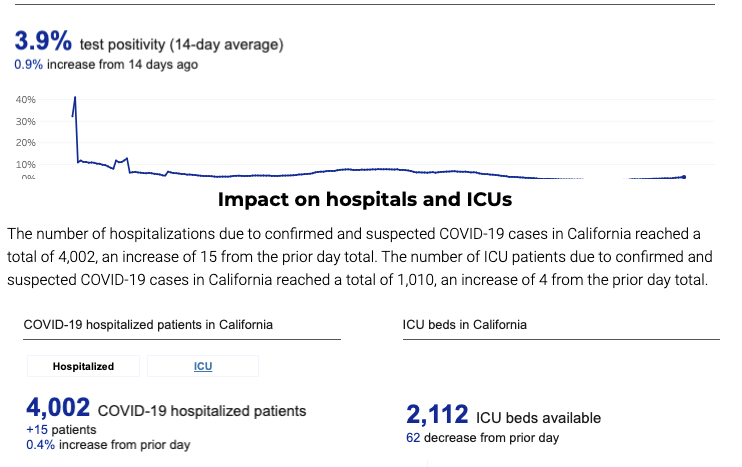
Task: Click the ICU beds in California title
Action: pos(464,325)
